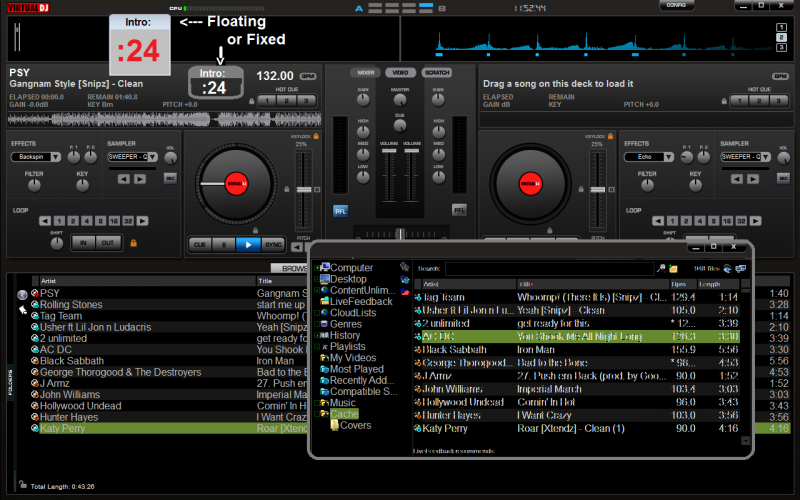Click the disc icon left of the PSY row
Image resolution: width=800 pixels, height=500 pixels.
click(22, 294)
